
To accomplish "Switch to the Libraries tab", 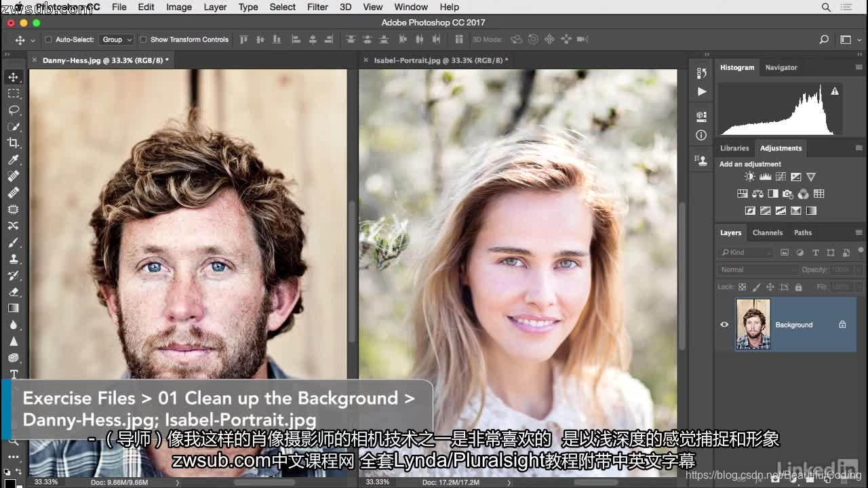I will (x=734, y=148).
